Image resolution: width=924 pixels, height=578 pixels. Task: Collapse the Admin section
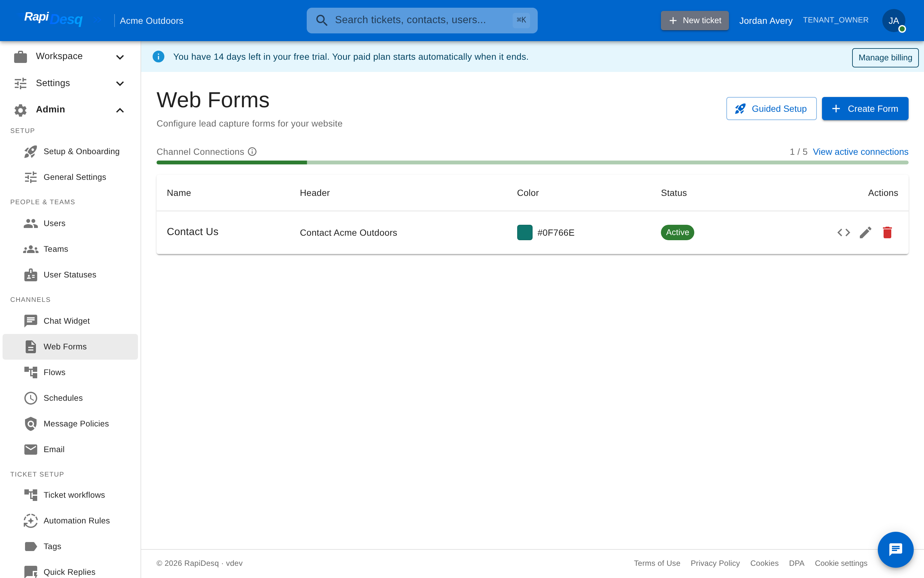tap(70, 110)
